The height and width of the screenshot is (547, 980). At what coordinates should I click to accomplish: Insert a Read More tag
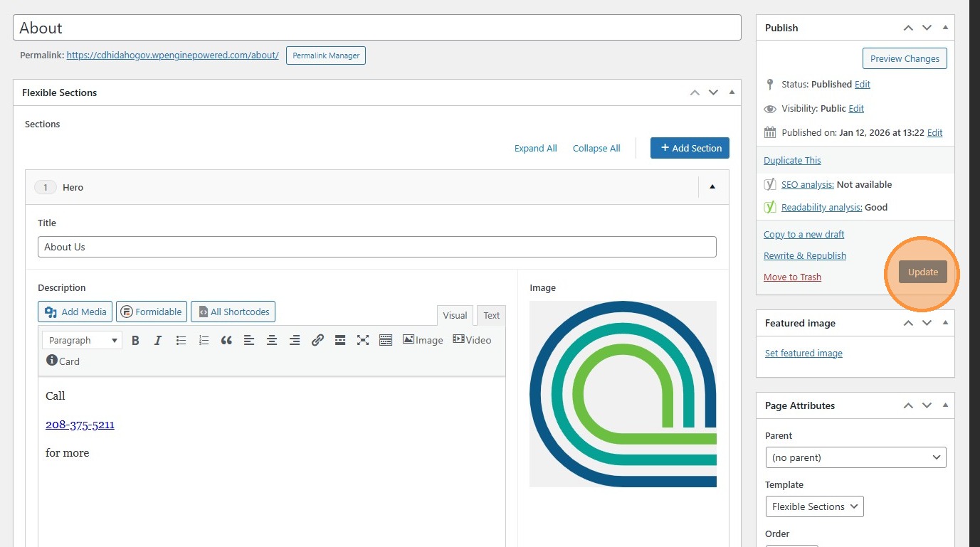click(x=340, y=340)
